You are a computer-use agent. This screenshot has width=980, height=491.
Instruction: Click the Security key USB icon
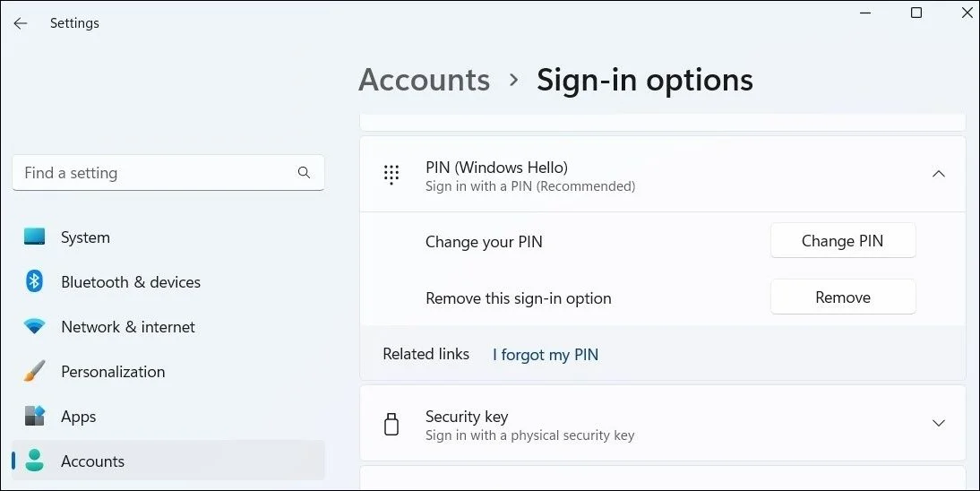[x=391, y=425]
